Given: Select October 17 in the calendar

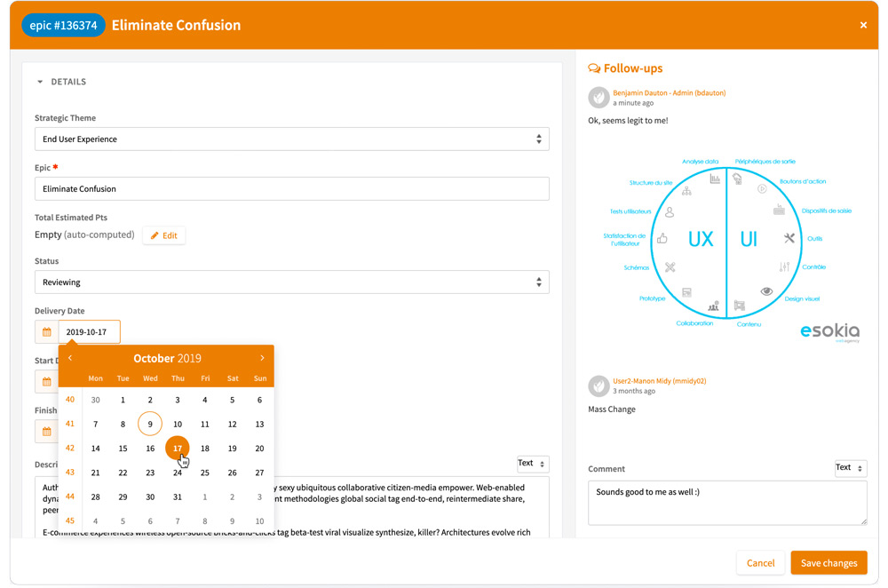Looking at the screenshot, I should coord(178,448).
